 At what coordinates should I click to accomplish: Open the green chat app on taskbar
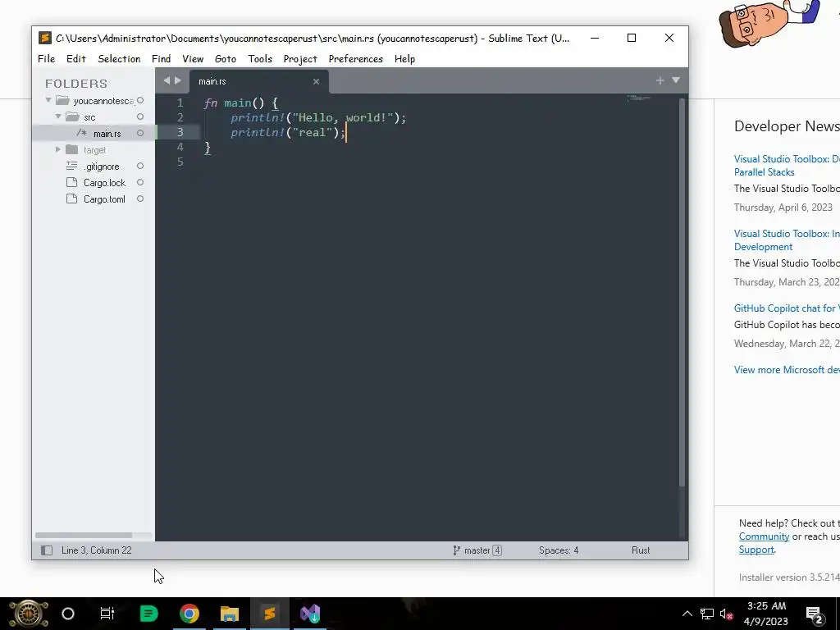[x=148, y=614]
